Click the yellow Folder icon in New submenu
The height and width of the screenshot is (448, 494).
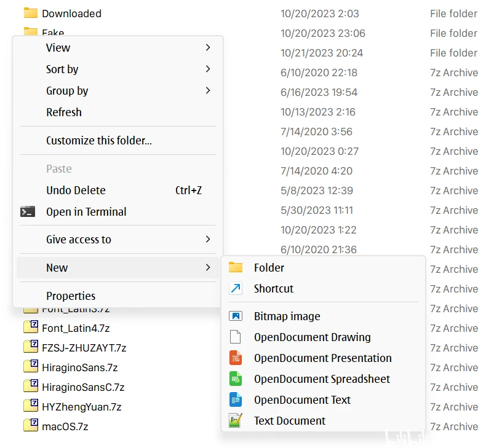pos(236,267)
